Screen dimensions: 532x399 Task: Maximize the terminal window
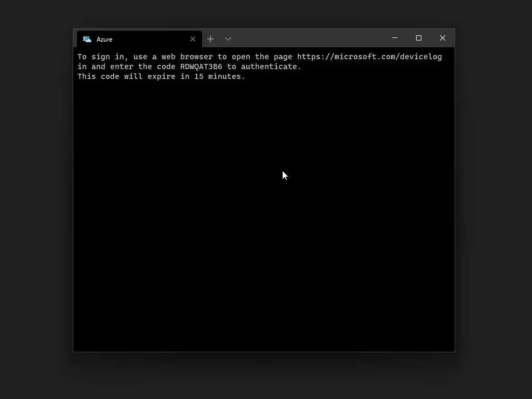(419, 38)
